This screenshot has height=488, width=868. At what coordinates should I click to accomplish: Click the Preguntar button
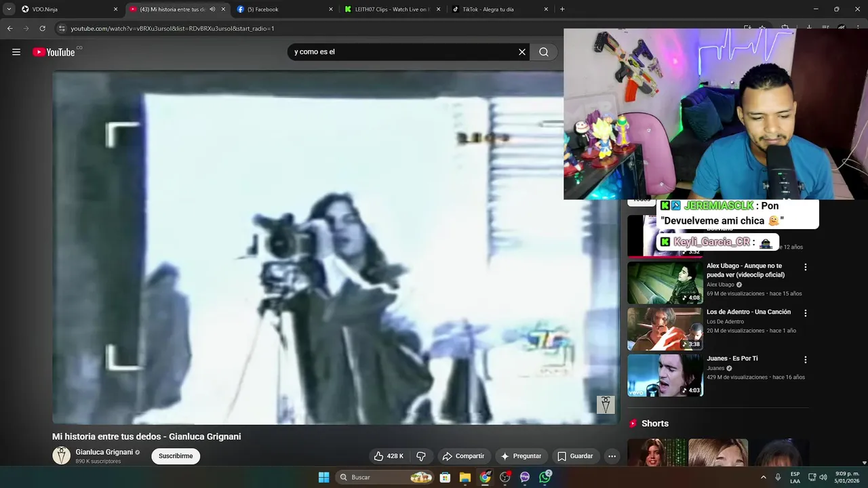[521, 456]
